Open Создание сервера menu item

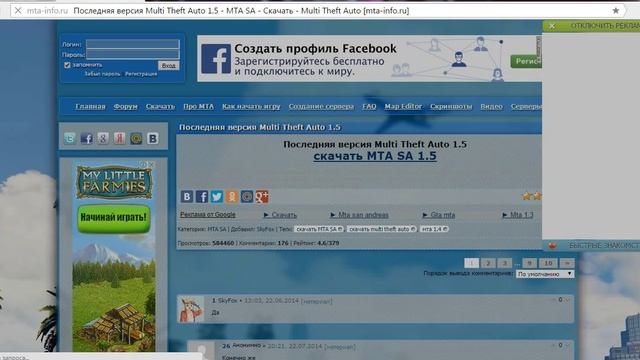[x=321, y=107]
